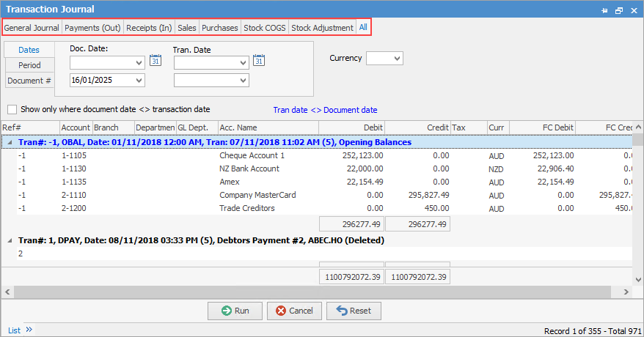Open the Doc. Date calendar picker icon
The image size is (644, 337).
click(x=155, y=61)
